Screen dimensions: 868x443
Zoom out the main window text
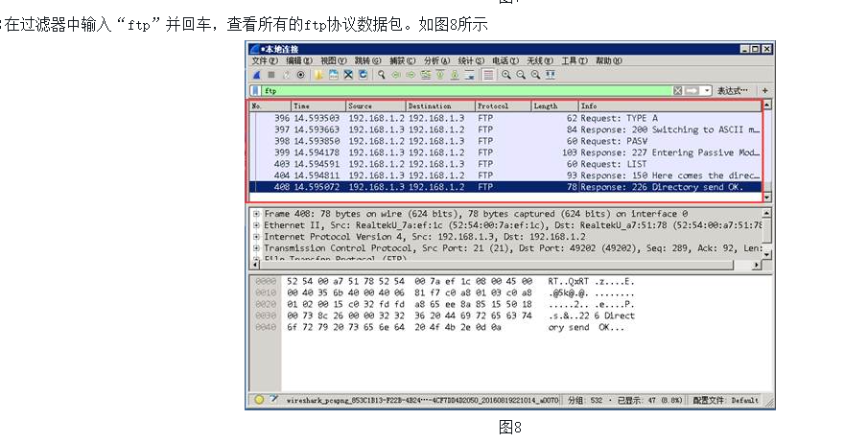[x=521, y=75]
